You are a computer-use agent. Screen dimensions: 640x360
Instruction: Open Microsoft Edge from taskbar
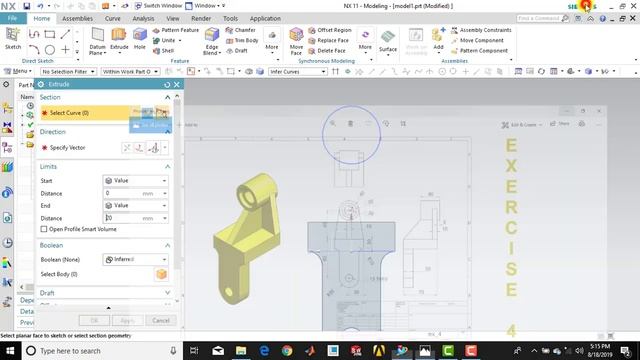(x=264, y=351)
